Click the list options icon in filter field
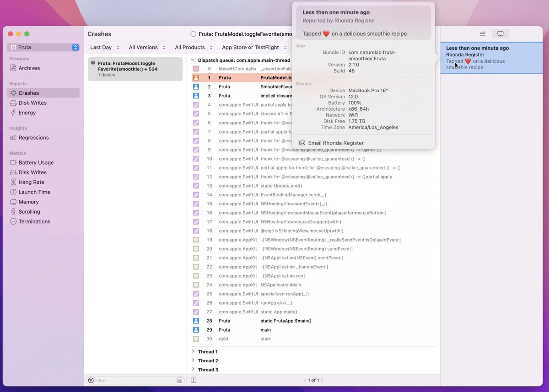The image size is (549, 392). 179,381
